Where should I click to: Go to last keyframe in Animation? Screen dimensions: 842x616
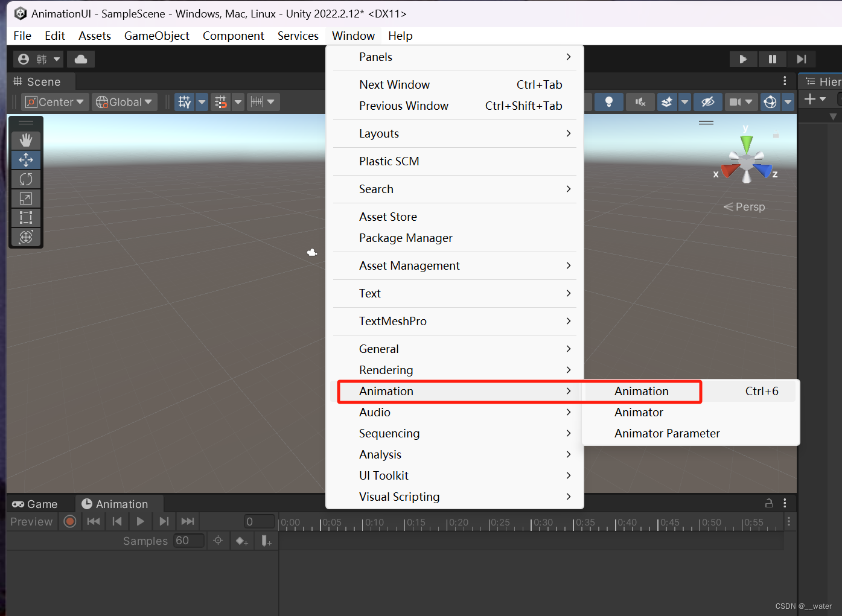(188, 521)
